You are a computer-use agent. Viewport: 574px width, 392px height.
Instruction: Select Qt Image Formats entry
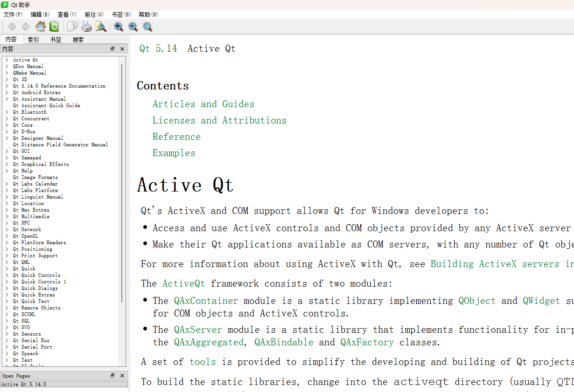[x=35, y=177]
